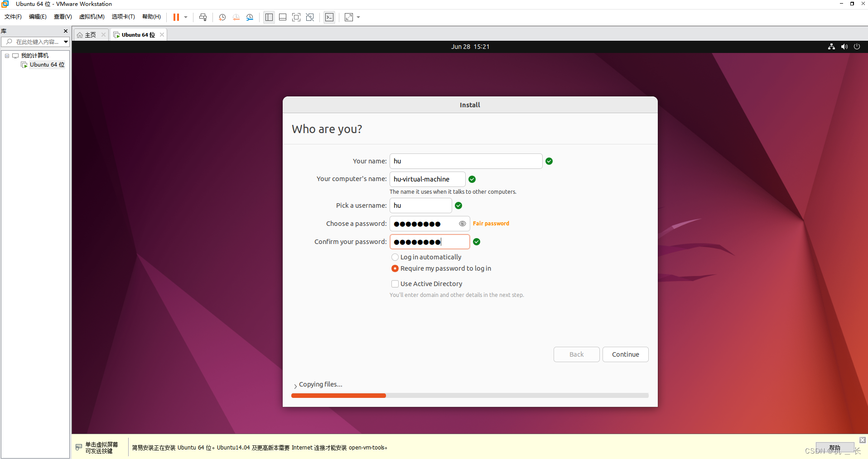Viewport: 868px width, 459px height.
Task: Toggle password visibility eye icon
Action: (462, 224)
